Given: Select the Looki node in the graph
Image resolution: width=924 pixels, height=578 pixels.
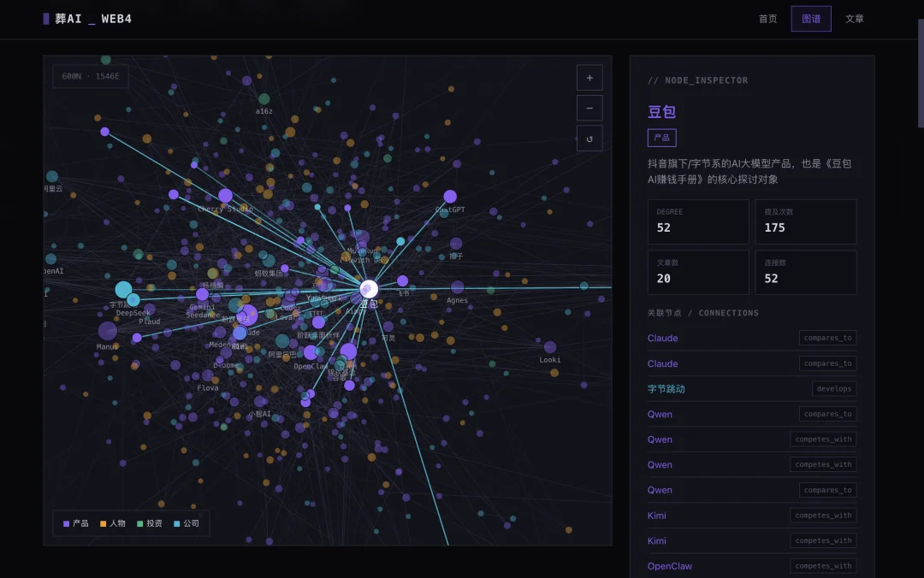Looking at the screenshot, I should (550, 347).
